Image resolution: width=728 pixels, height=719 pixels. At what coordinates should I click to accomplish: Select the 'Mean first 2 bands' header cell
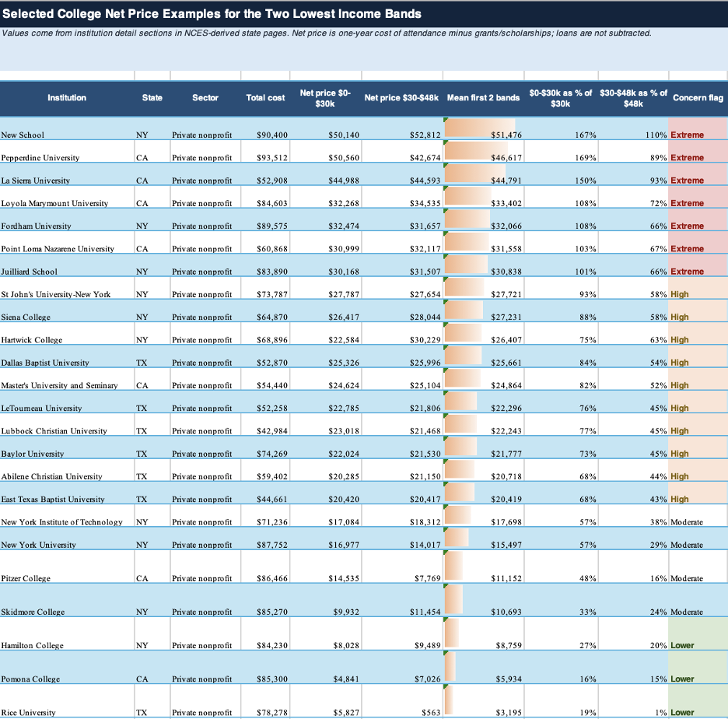click(x=483, y=98)
